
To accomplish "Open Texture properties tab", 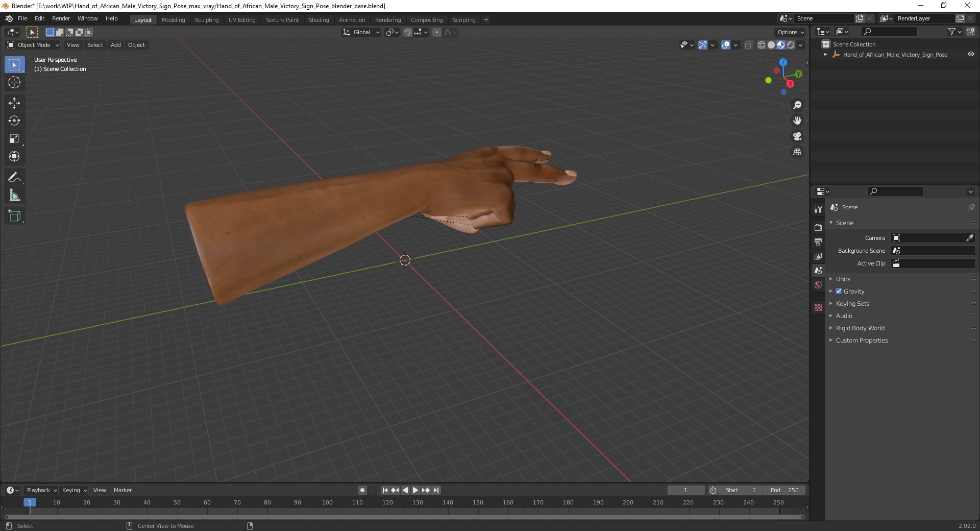I will (x=818, y=307).
